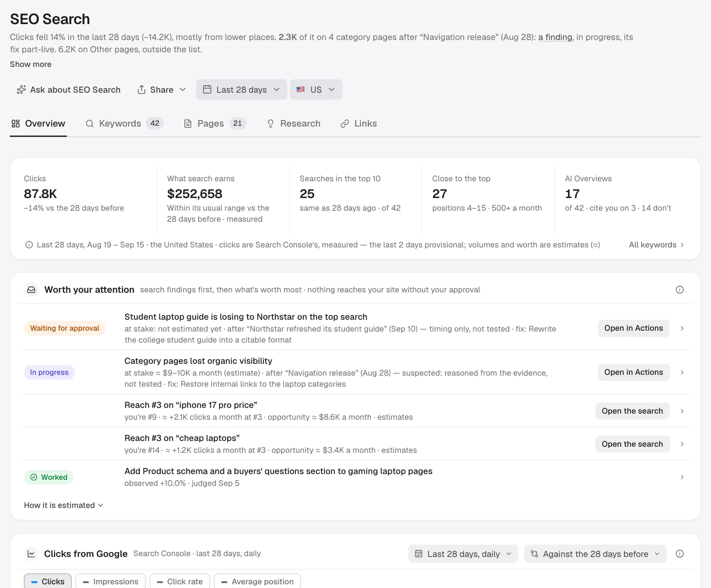The image size is (711, 588).
Task: Click the info icon before date range note
Action: [29, 245]
